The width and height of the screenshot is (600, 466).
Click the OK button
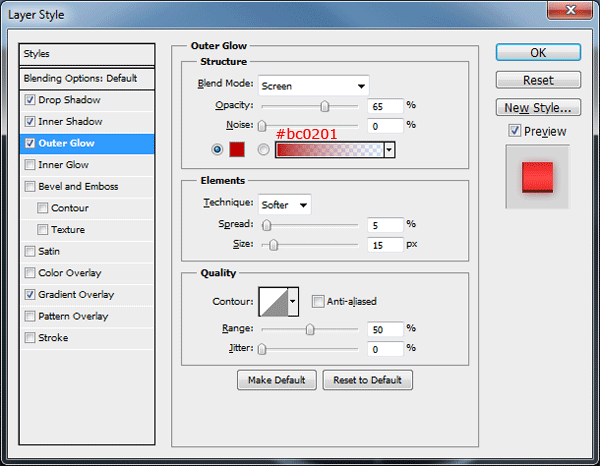538,52
